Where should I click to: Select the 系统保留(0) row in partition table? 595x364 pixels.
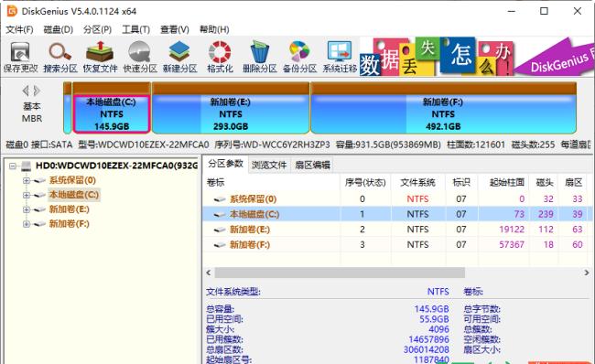[397, 199]
